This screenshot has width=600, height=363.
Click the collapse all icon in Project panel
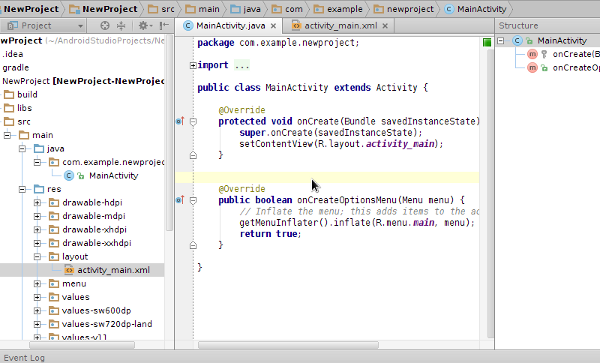[121, 26]
